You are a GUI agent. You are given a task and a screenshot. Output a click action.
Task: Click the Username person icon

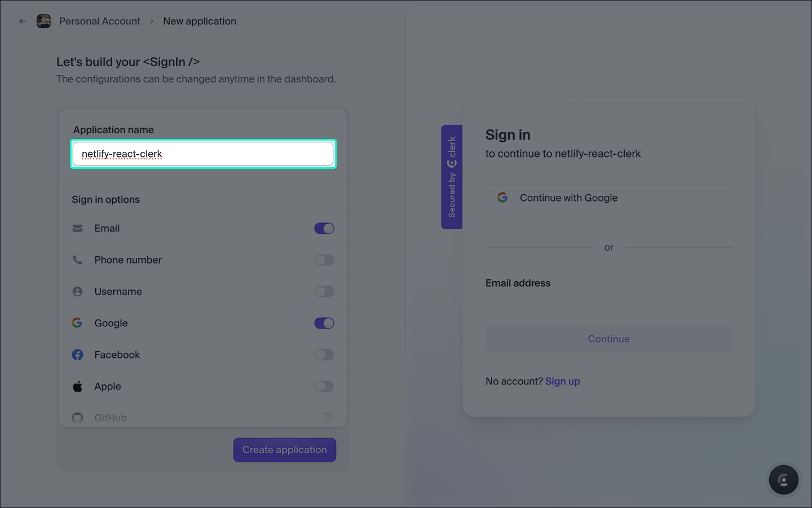click(78, 292)
